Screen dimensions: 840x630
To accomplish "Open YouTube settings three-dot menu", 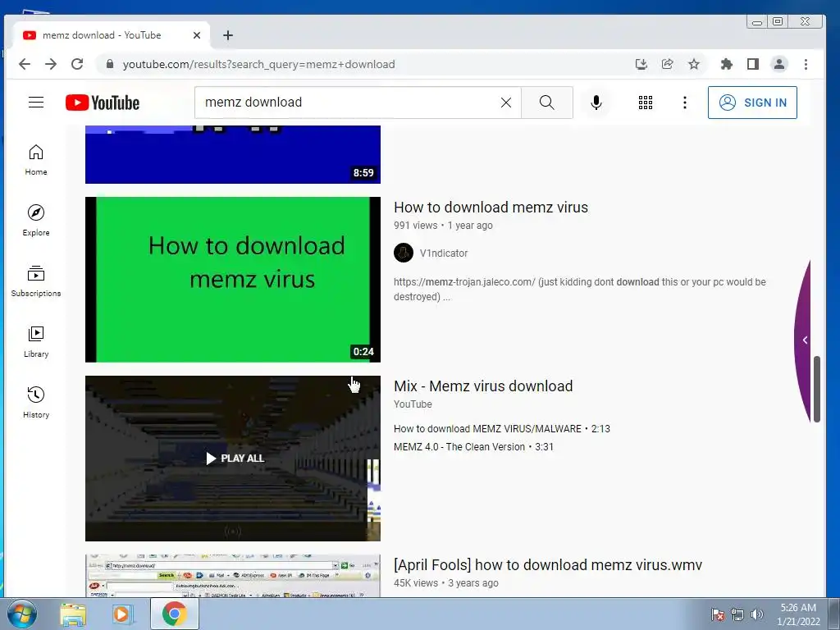I will coord(684,103).
